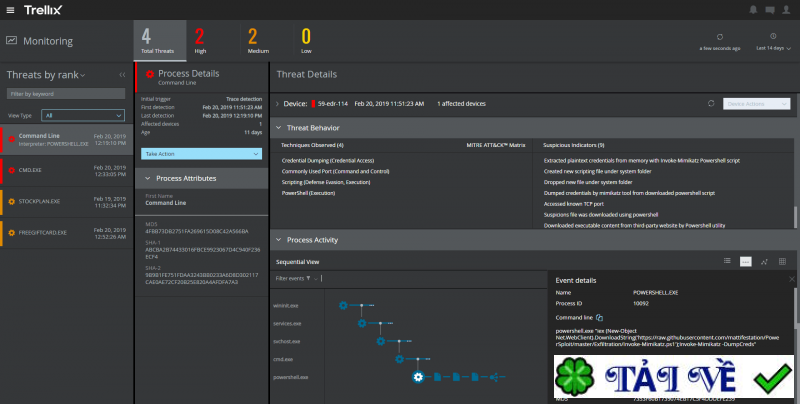Open the Device Actions dropdown
This screenshot has width=800, height=404.
pos(757,103)
